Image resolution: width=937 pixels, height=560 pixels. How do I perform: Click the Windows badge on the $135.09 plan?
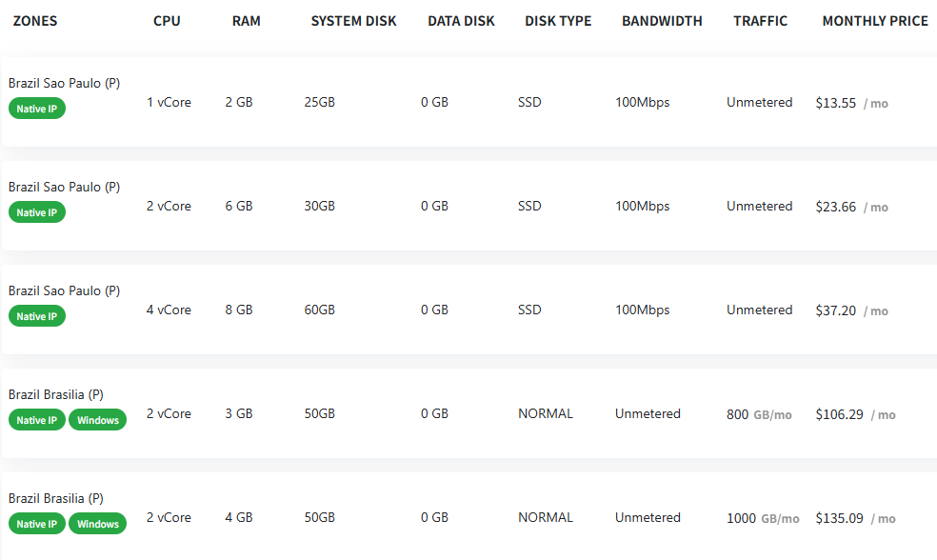click(x=98, y=524)
